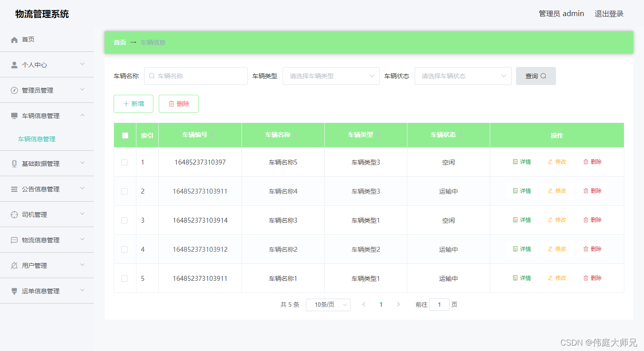Open the 车辆类型 dropdown filter

[331, 76]
